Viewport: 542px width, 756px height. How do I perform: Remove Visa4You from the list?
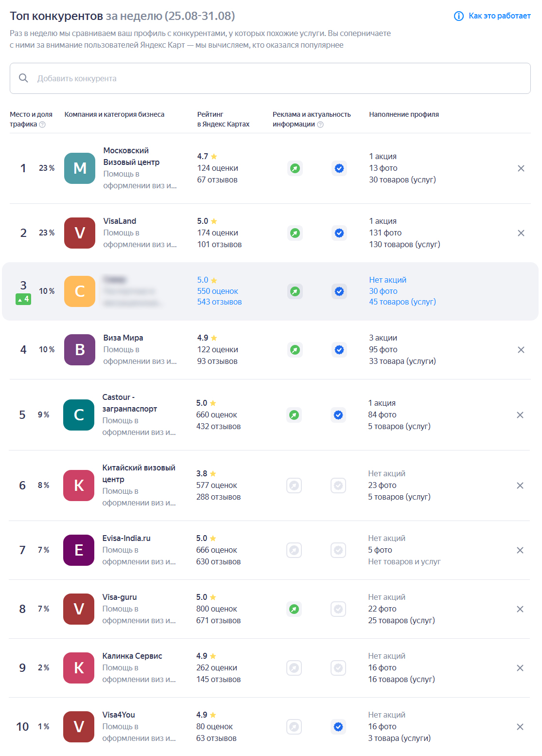520,727
